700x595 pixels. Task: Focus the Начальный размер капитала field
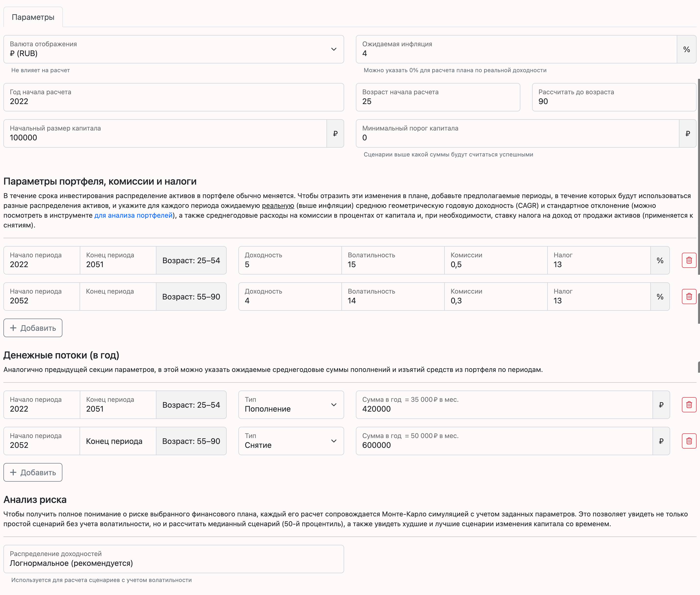[x=165, y=134]
